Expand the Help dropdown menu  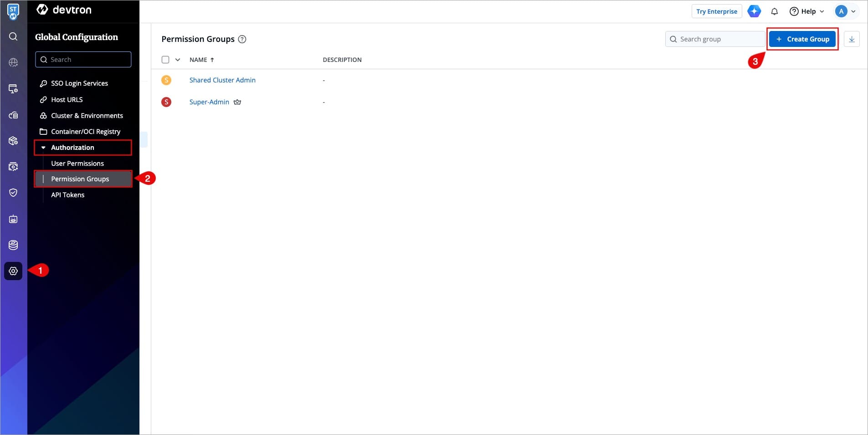(807, 11)
